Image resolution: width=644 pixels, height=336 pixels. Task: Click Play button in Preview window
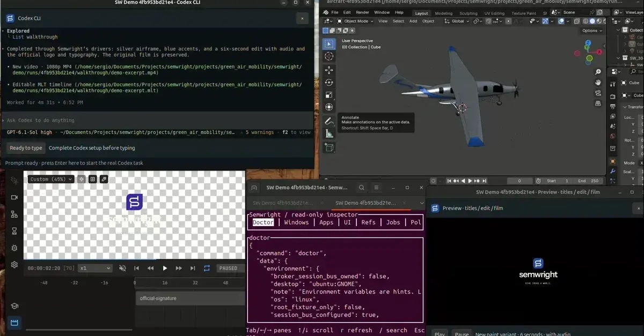[440, 334]
